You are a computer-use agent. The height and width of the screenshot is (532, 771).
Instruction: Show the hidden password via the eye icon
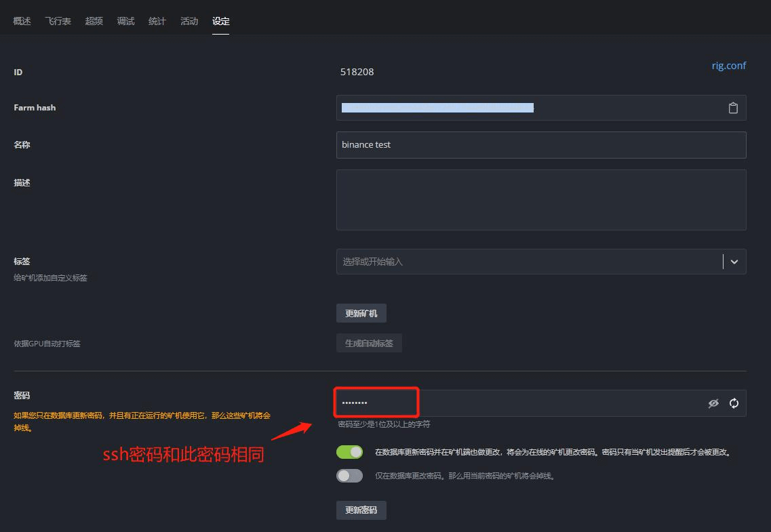(x=713, y=403)
